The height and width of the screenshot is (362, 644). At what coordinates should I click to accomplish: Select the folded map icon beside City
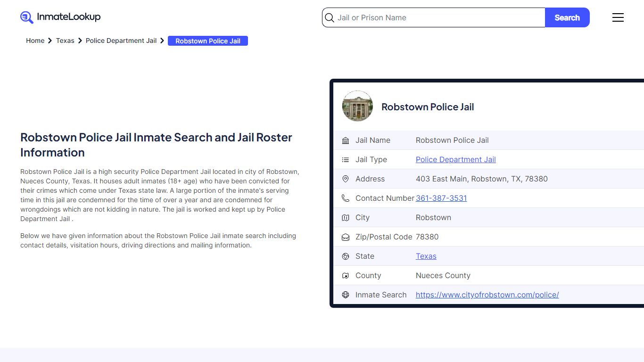(346, 217)
